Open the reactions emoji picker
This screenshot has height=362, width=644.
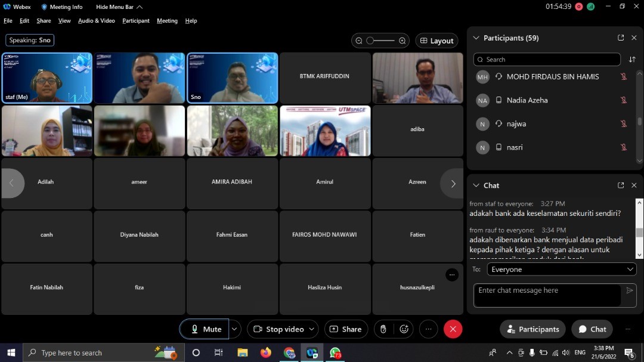pyautogui.click(x=404, y=329)
